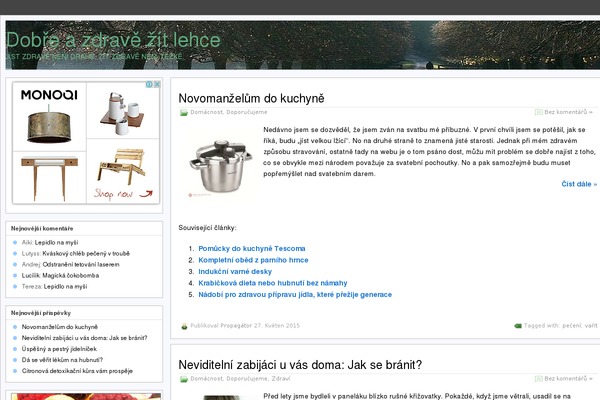Open related article Pomůcky do kuchyně Tescoma
Viewport: 600px width, 400px height.
click(251, 248)
